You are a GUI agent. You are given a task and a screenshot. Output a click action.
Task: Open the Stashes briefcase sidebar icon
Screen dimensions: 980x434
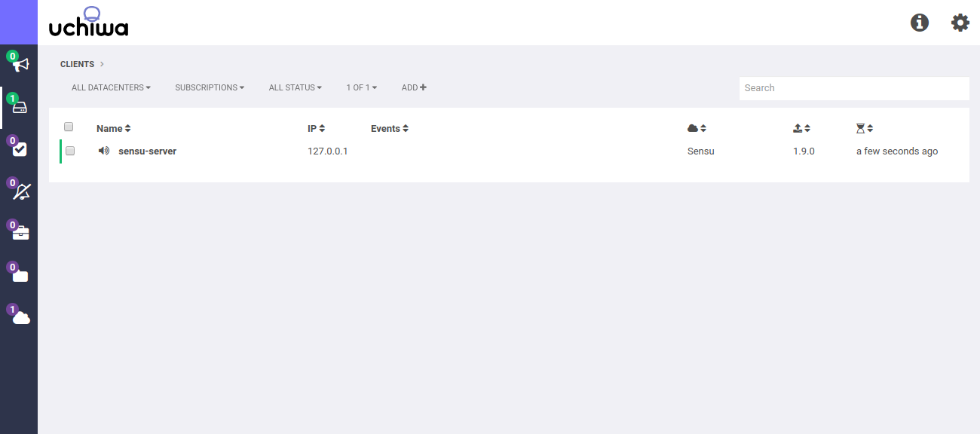click(x=20, y=234)
